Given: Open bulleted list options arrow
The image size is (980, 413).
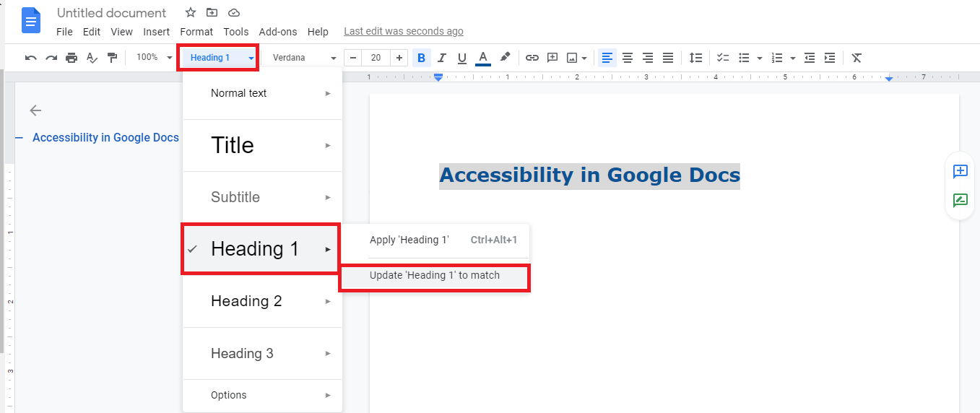Looking at the screenshot, I should pos(759,58).
